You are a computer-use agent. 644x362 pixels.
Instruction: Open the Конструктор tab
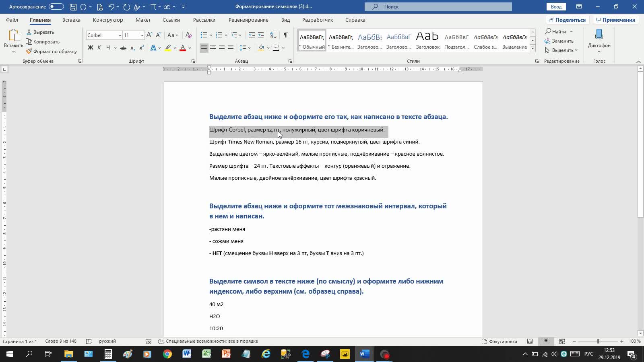coord(108,20)
